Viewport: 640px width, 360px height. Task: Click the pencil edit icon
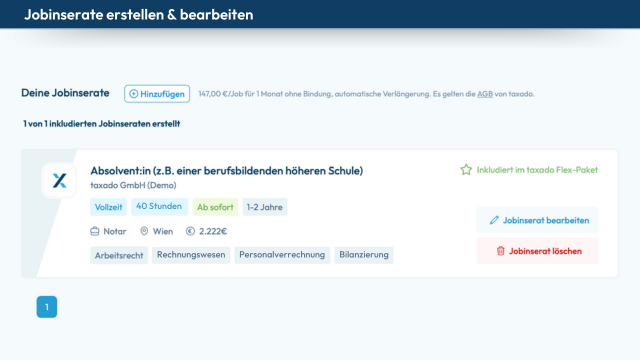494,220
